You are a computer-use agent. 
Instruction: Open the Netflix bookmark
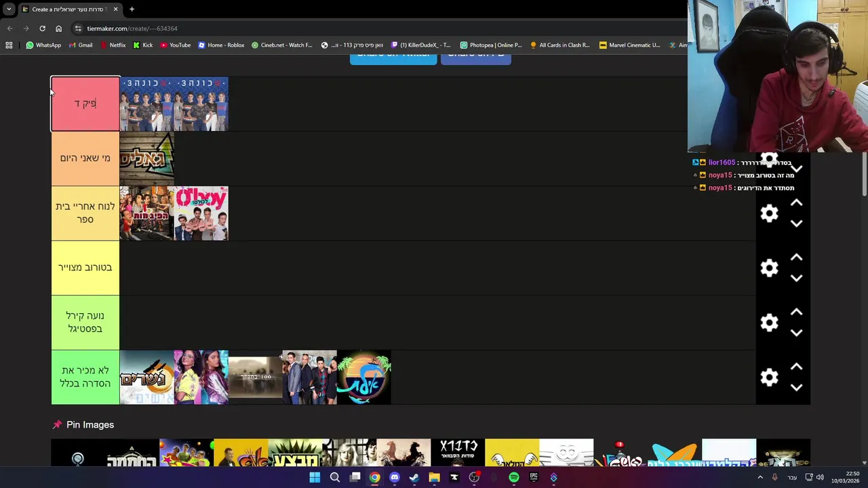coord(113,45)
